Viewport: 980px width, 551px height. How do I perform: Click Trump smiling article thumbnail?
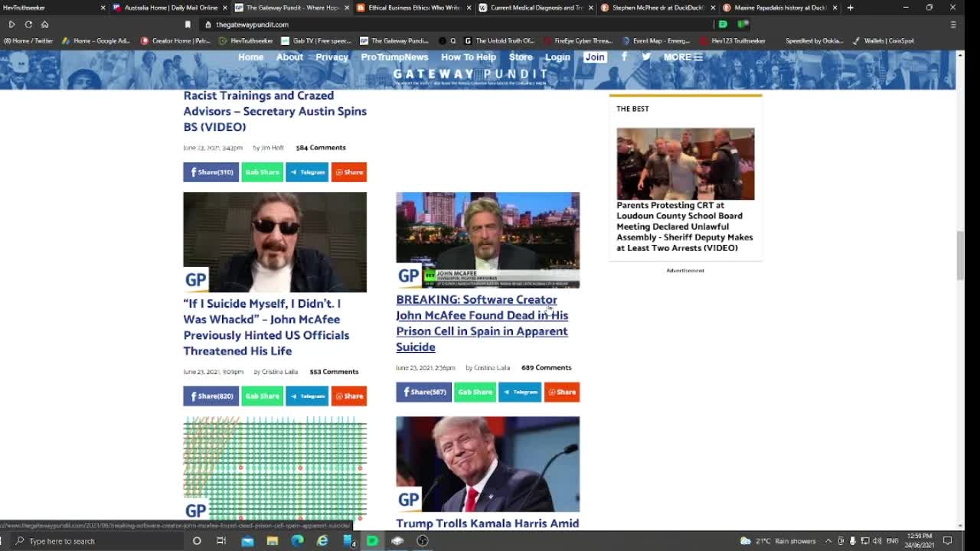488,464
